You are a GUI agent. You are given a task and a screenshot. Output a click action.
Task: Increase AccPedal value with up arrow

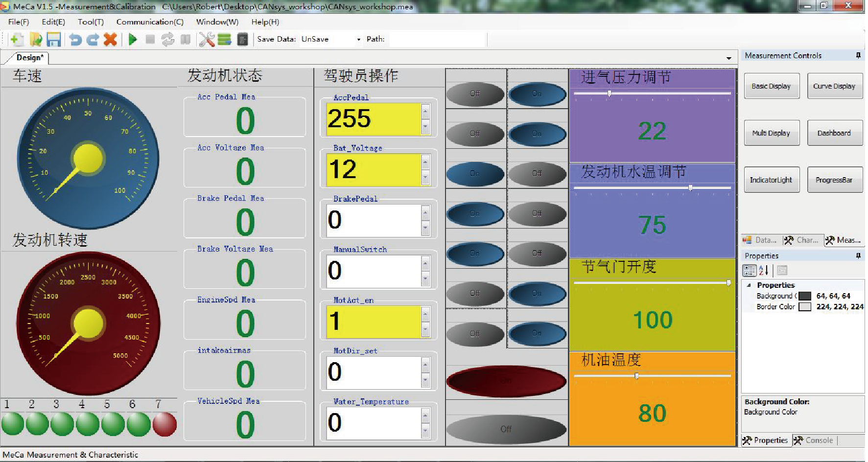[425, 111]
